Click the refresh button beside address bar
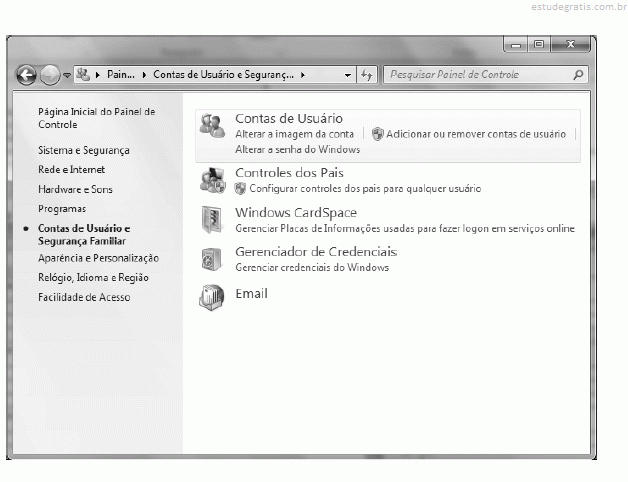The width and height of the screenshot is (628, 482). coord(367,75)
